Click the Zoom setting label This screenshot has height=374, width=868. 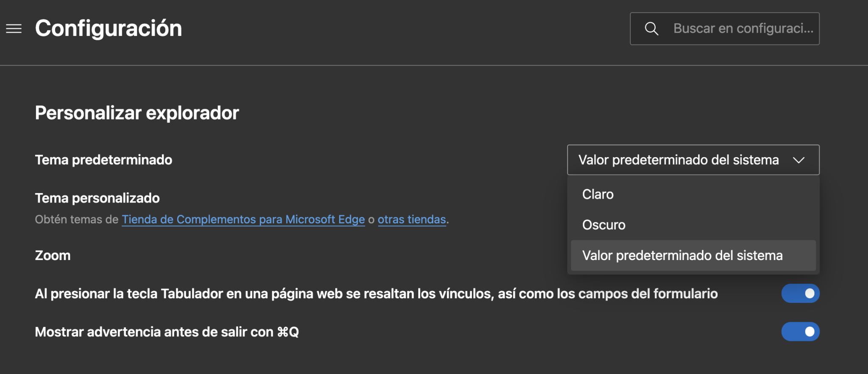pos(53,255)
